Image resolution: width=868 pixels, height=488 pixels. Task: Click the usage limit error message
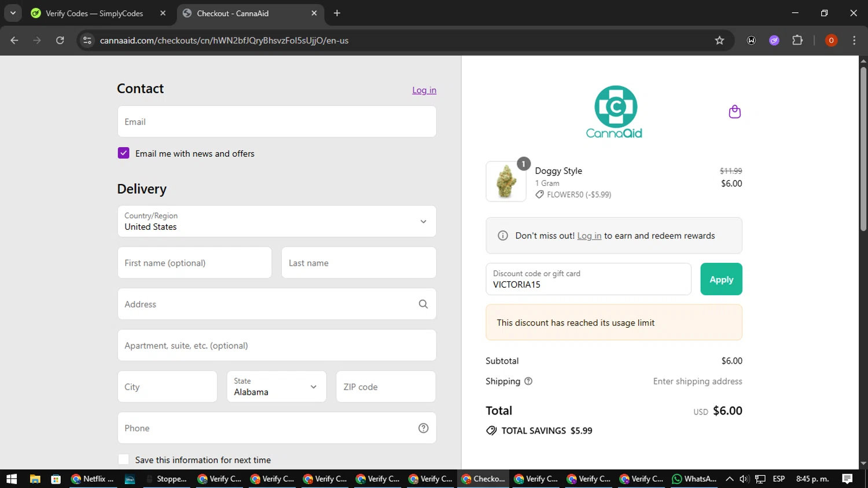point(614,322)
